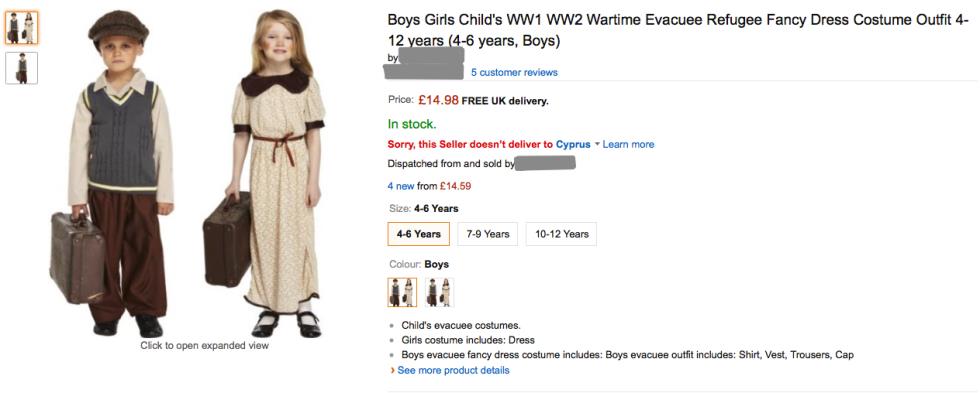Click the small arrow next to Cyprus
980x393 pixels.
(x=597, y=144)
